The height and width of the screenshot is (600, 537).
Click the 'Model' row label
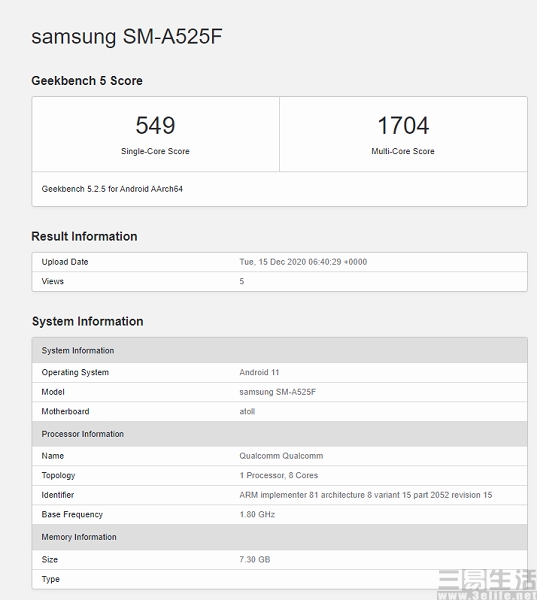[x=53, y=392]
